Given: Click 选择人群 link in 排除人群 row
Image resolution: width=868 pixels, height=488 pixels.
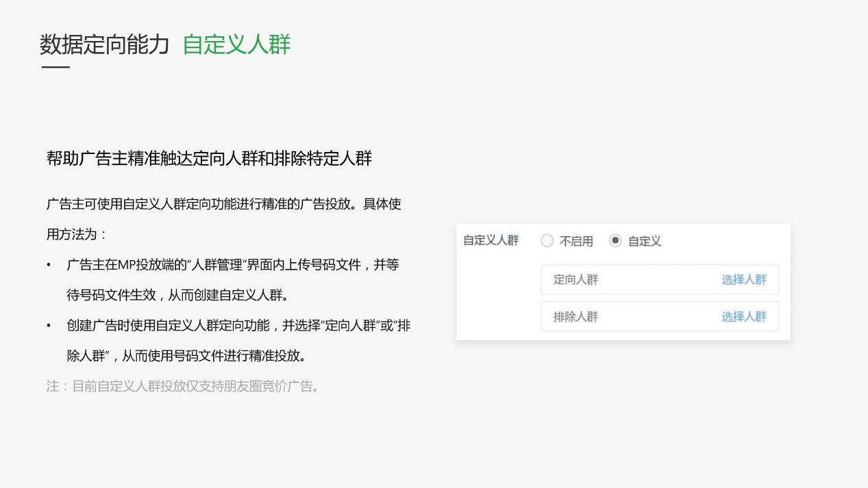Looking at the screenshot, I should pos(744,316).
